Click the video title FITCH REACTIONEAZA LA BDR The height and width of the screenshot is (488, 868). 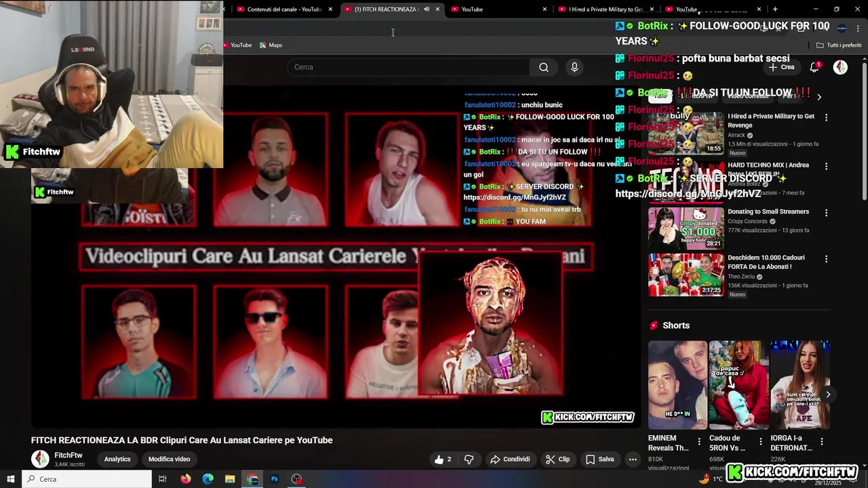pyautogui.click(x=182, y=441)
